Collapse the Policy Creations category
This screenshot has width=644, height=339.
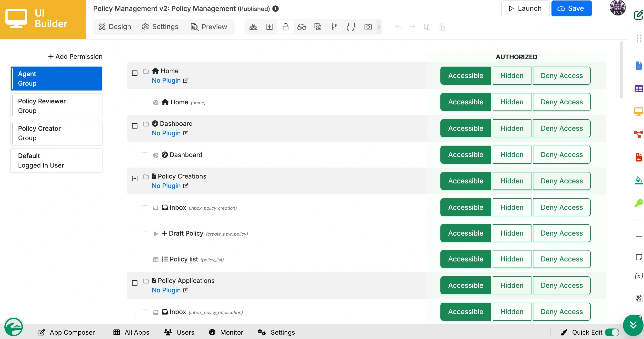point(135,178)
